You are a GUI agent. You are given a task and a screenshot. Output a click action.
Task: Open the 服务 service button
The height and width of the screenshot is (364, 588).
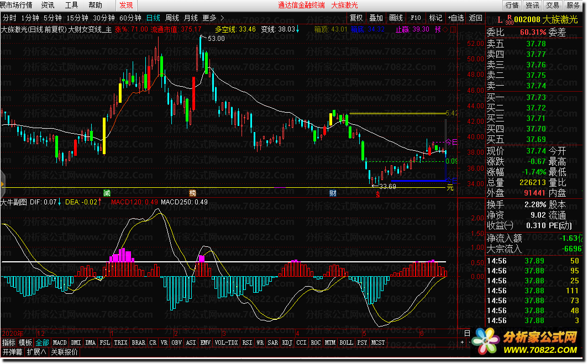pyautogui.click(x=573, y=5)
